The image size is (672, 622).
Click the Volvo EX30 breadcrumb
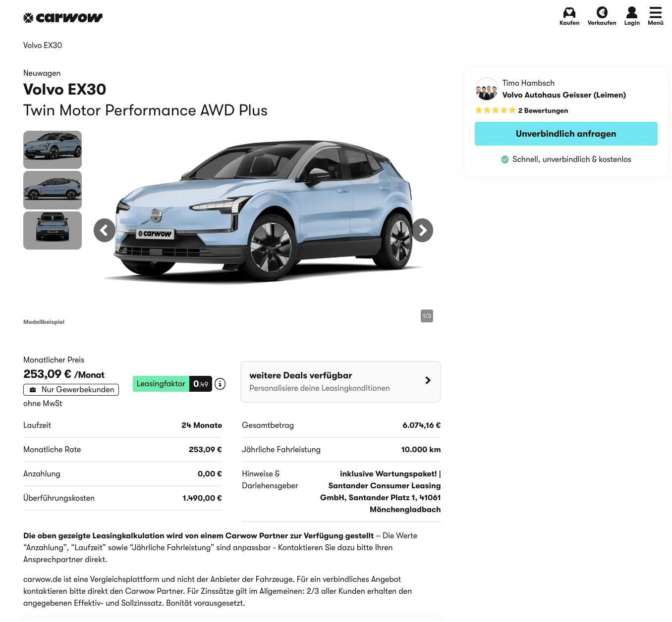click(43, 46)
